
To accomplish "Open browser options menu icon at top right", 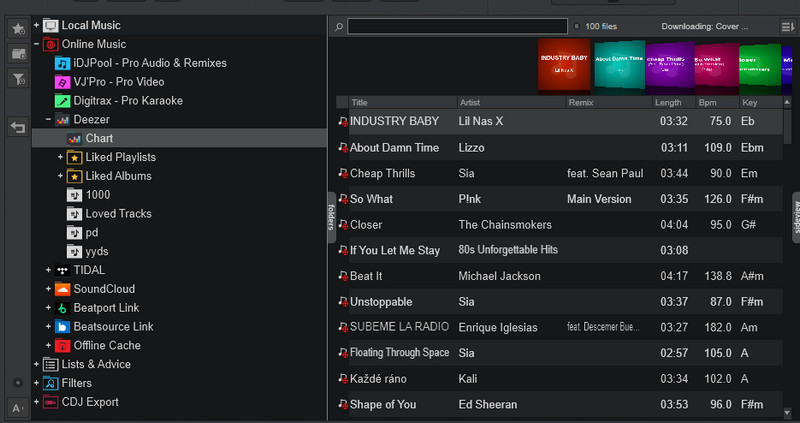I will coord(788,27).
